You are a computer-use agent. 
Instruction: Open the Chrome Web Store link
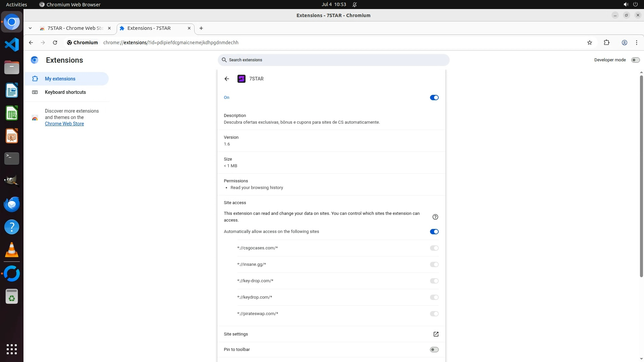(x=64, y=124)
